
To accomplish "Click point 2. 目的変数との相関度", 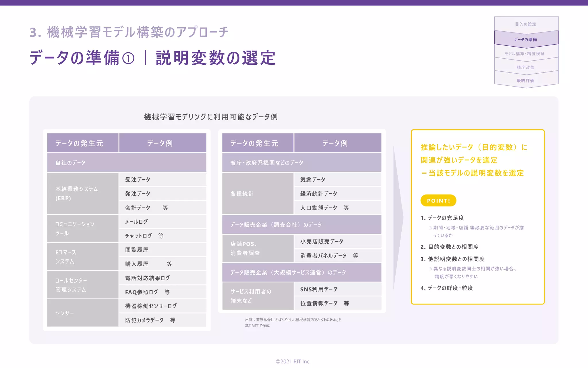I will pos(450,247).
